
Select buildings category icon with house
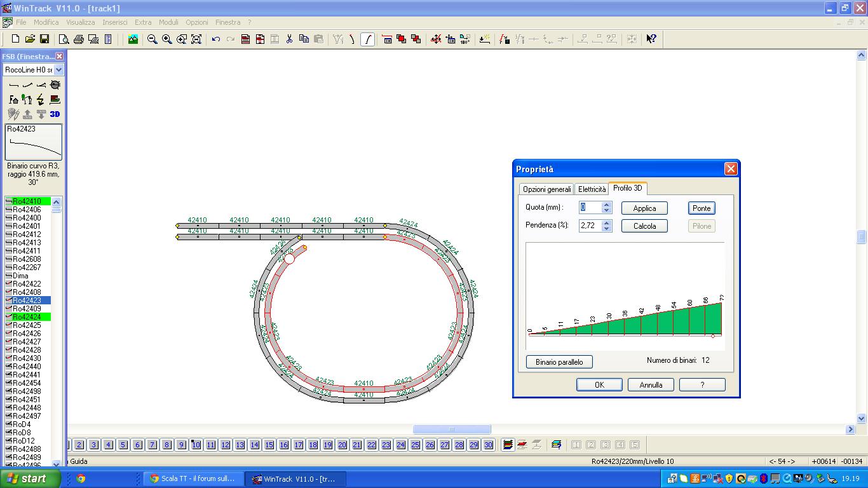tap(13, 99)
